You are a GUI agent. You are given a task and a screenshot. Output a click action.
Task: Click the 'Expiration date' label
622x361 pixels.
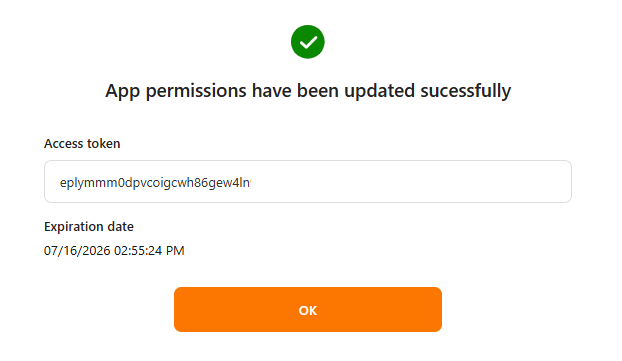coord(89,227)
